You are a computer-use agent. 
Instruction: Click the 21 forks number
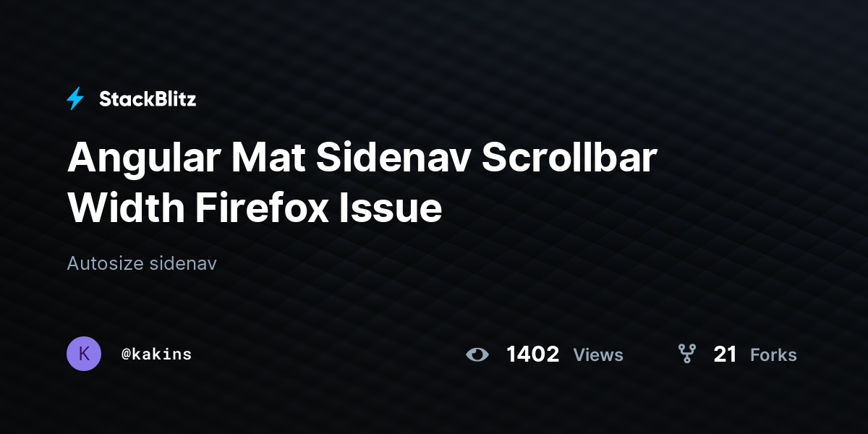725,354
